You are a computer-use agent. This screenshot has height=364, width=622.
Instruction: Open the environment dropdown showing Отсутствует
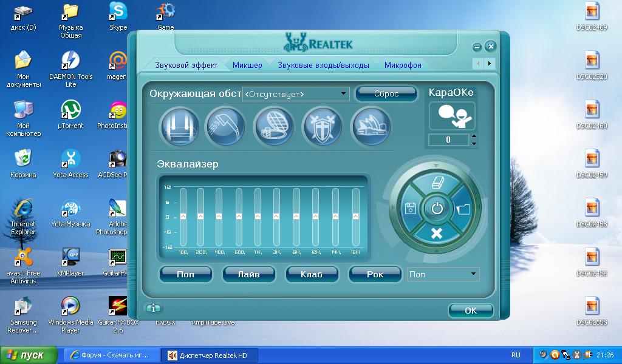click(x=296, y=94)
